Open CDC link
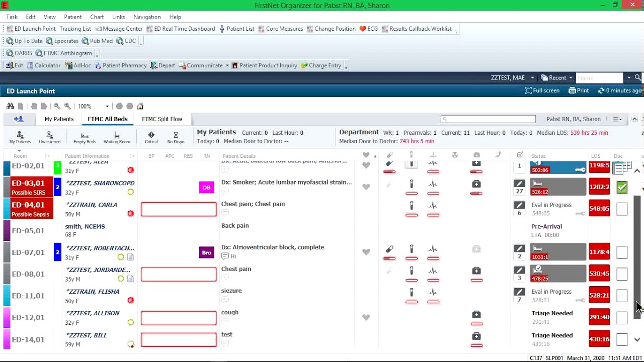This screenshot has width=644, height=362. [126, 41]
